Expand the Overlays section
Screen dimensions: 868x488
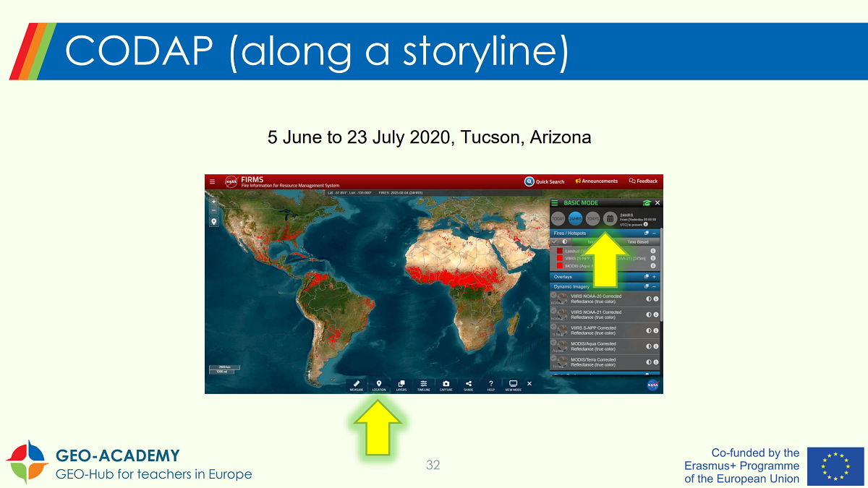coord(655,277)
